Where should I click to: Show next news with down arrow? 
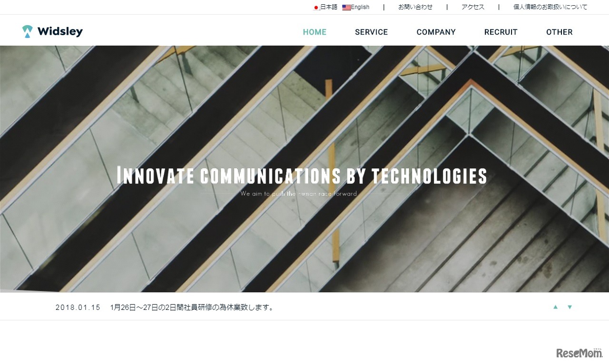point(570,307)
